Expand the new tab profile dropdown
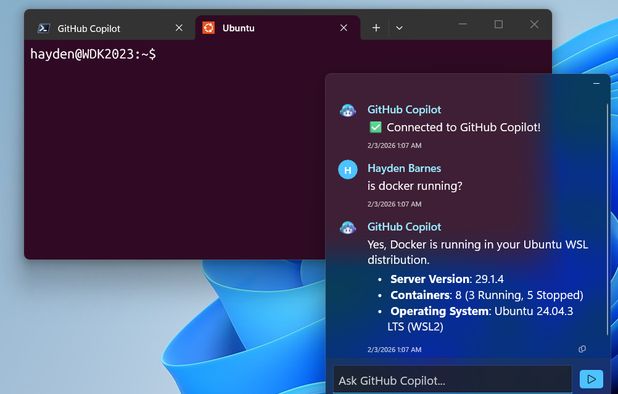Viewport: 618px width, 394px height. (399, 28)
